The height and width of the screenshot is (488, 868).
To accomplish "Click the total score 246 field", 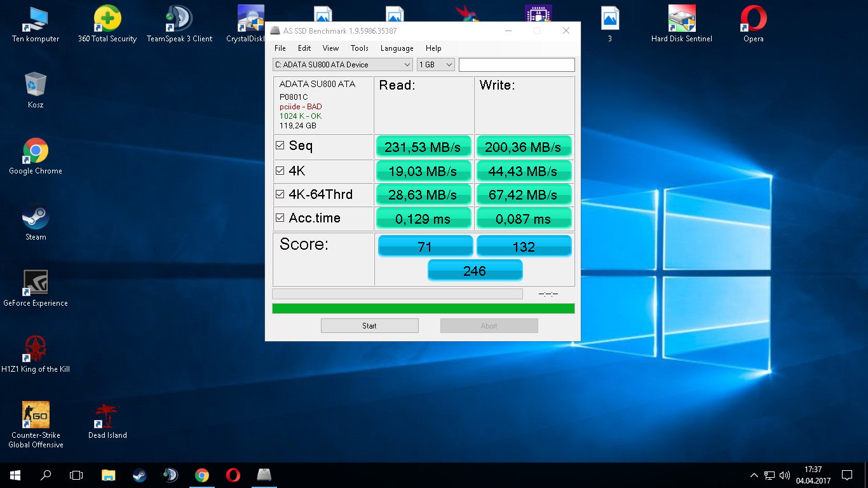I will [x=475, y=271].
